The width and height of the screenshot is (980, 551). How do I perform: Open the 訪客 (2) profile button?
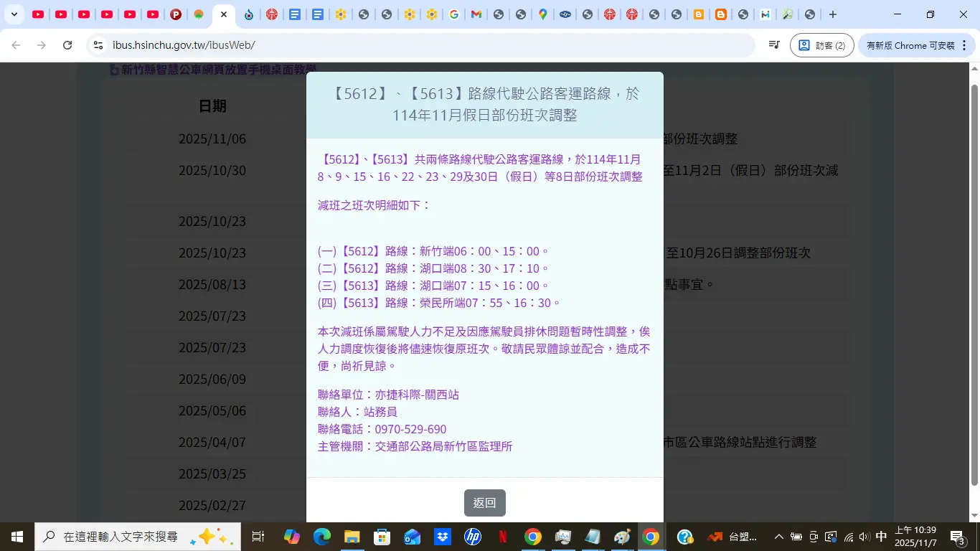[x=821, y=45]
